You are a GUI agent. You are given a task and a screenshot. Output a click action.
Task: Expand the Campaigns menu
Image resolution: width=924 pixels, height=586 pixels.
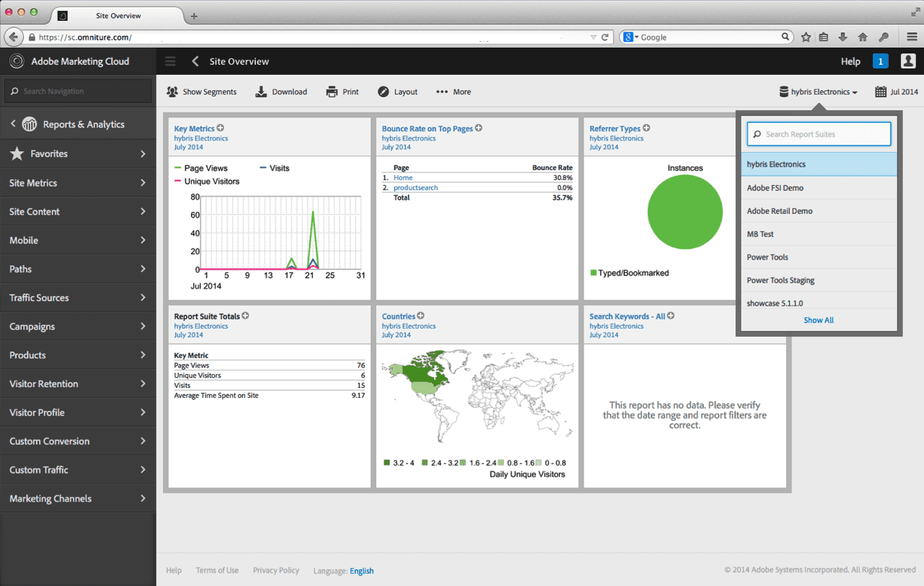tap(78, 327)
